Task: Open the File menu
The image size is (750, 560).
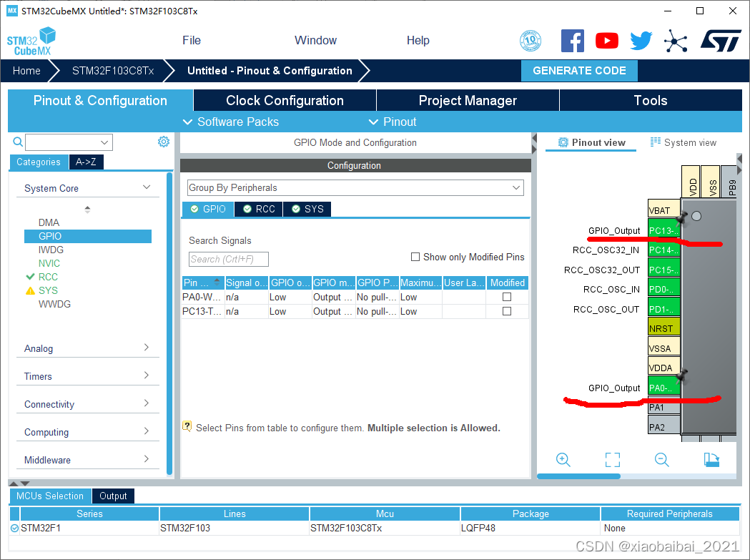Action: pyautogui.click(x=192, y=41)
